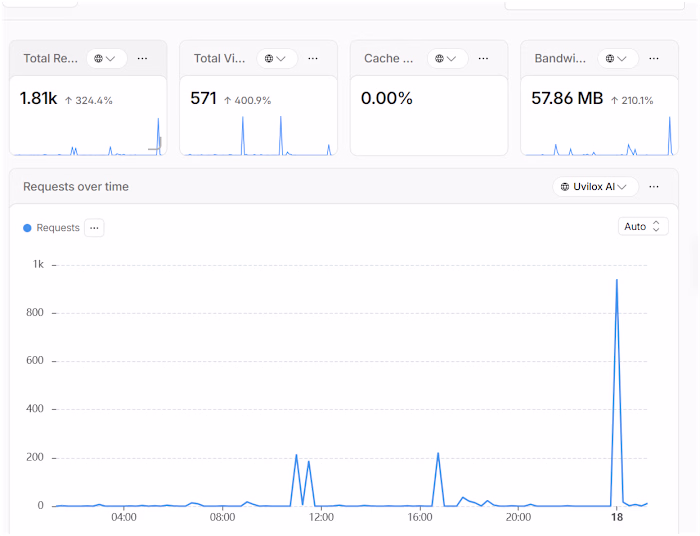The image size is (700, 536).
Task: Click the bold 18 date axis label
Action: 617,517
